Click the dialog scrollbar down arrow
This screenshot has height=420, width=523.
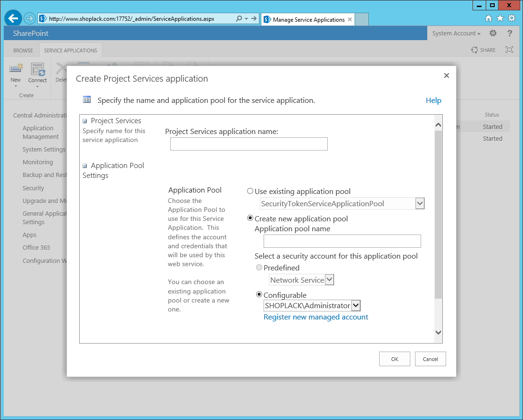pos(438,332)
